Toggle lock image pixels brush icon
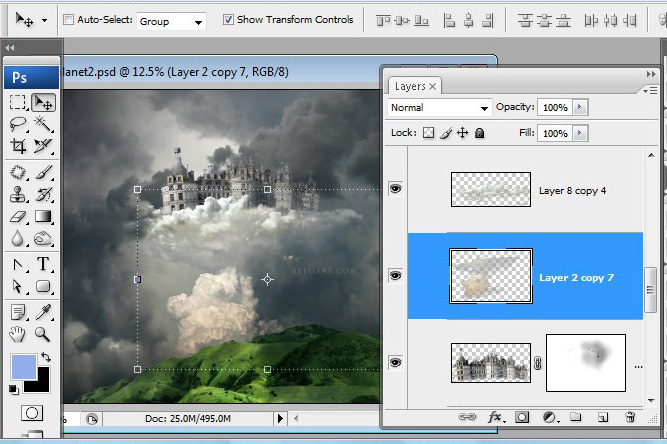Screen dimensions: 667x444 pyautogui.click(x=445, y=133)
